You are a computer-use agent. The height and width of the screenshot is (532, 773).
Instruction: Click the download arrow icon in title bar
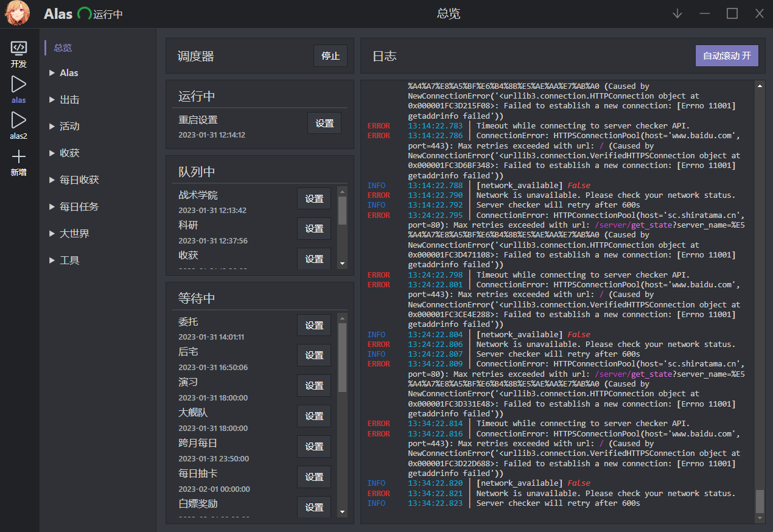[677, 13]
